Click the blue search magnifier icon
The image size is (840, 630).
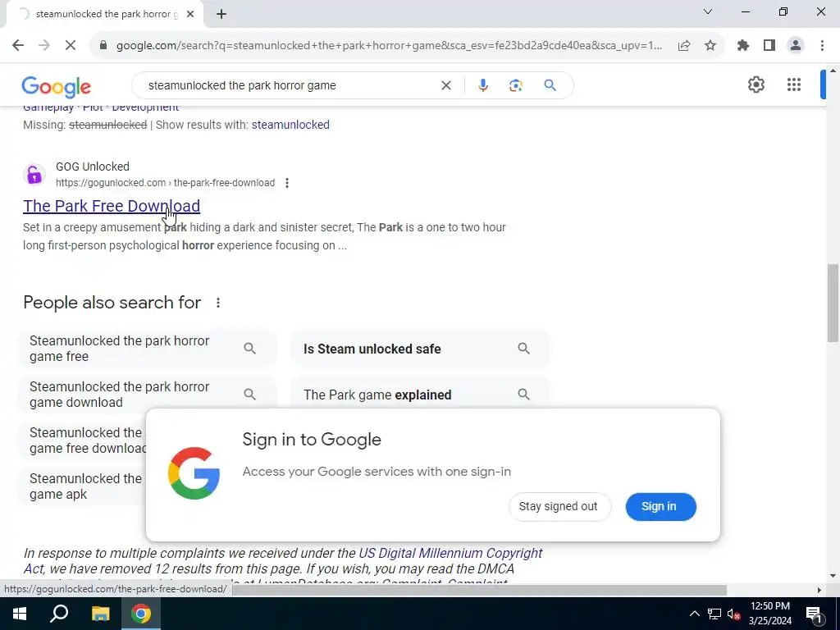tap(550, 85)
